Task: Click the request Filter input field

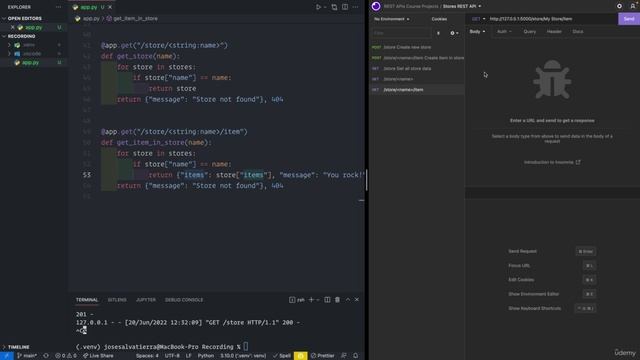Action: click(x=401, y=33)
